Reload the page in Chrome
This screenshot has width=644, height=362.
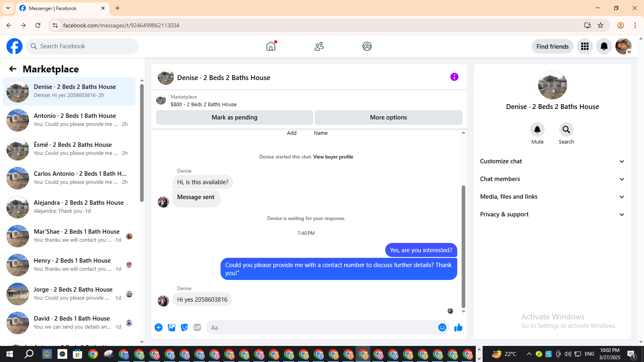point(38,25)
